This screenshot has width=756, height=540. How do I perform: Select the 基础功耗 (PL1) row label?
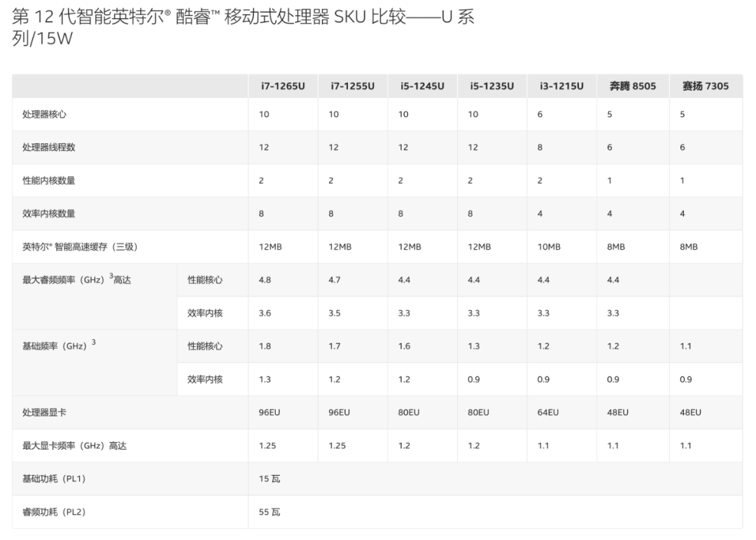(x=54, y=479)
